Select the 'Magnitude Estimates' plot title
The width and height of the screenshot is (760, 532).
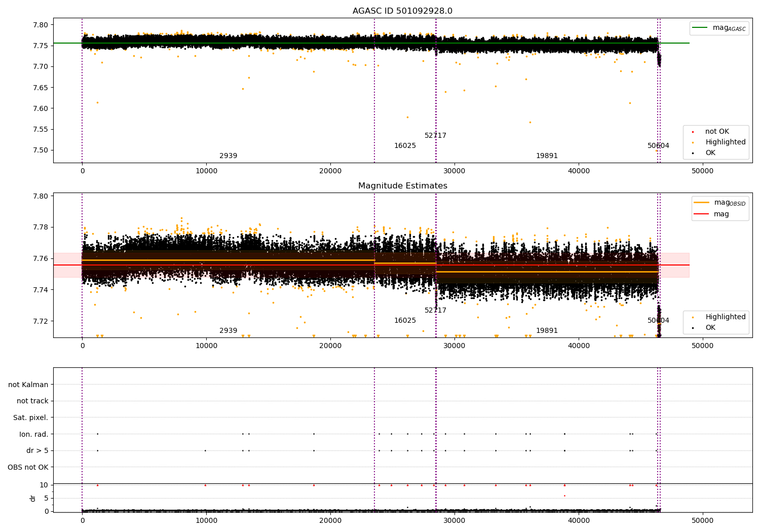coord(402,186)
